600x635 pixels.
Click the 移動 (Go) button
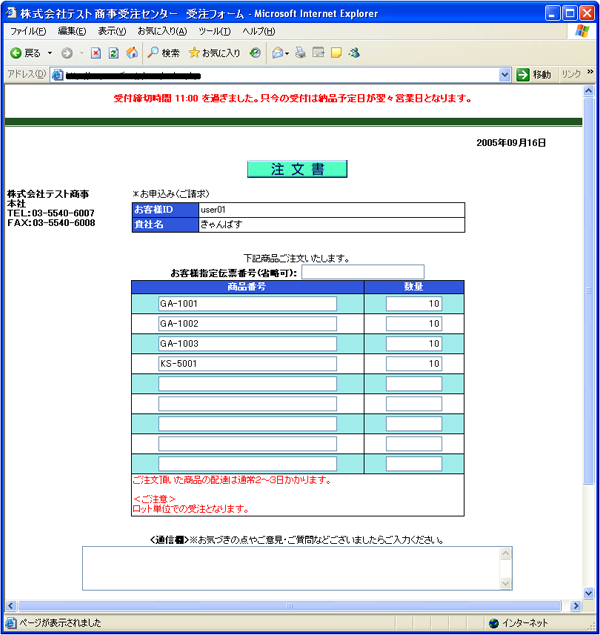pos(534,75)
